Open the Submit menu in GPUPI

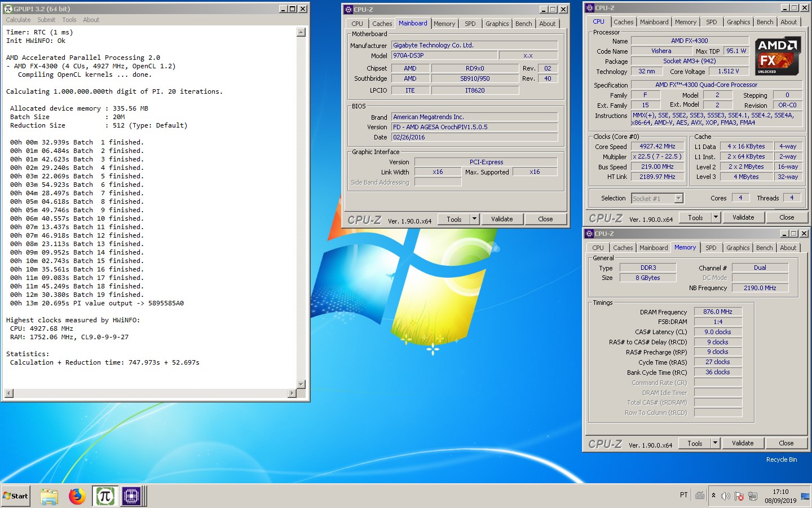[x=46, y=20]
